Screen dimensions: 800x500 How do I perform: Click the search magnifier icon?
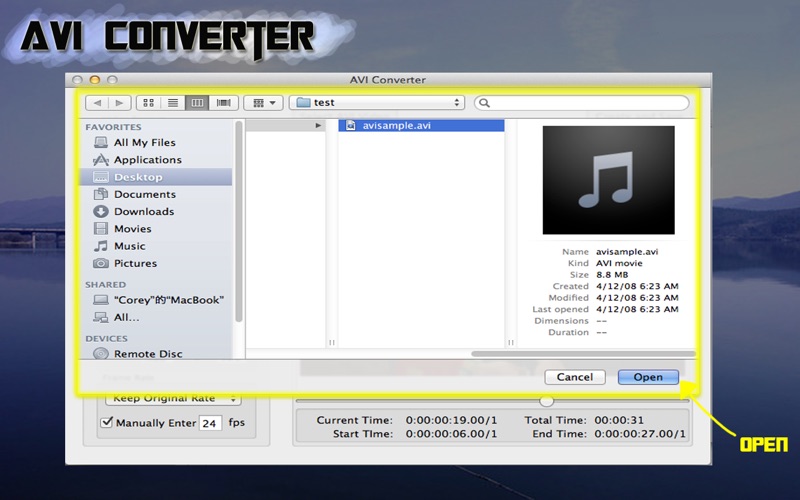[x=484, y=103]
